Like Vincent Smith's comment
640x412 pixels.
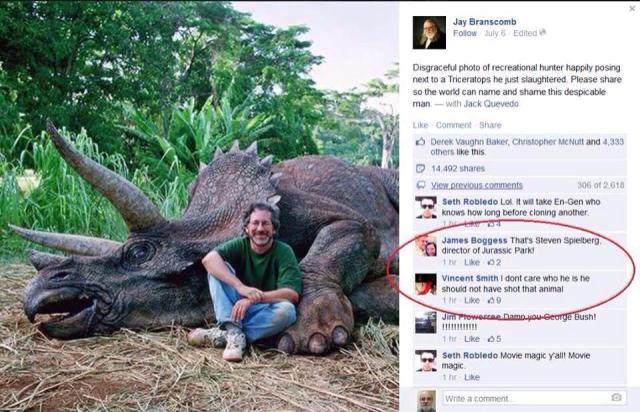coord(472,300)
